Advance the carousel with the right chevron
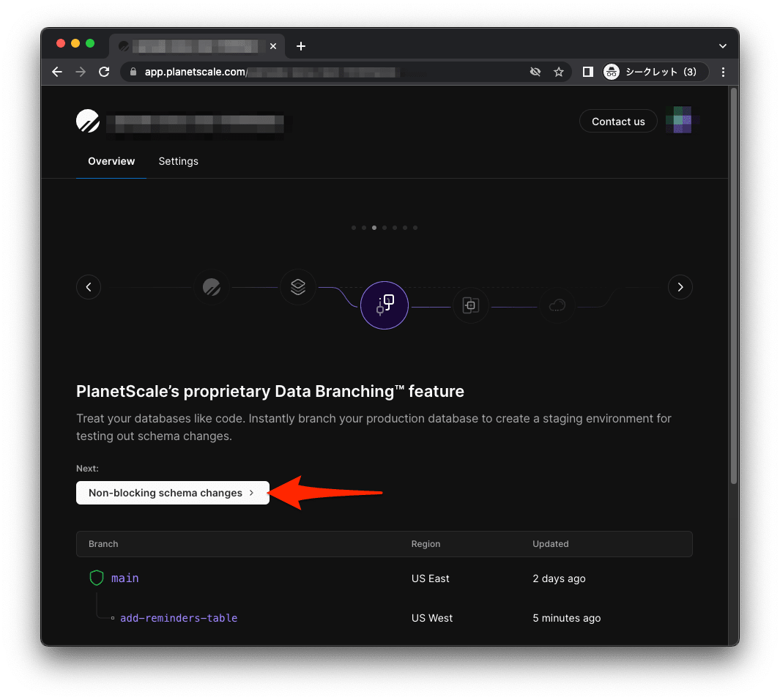The height and width of the screenshot is (700, 780). 680,287
